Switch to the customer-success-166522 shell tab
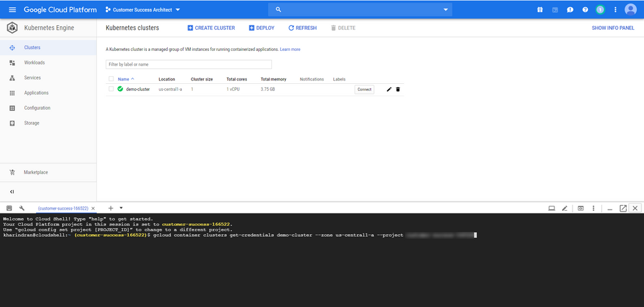Viewport: 644px width, 307px height. click(x=63, y=208)
